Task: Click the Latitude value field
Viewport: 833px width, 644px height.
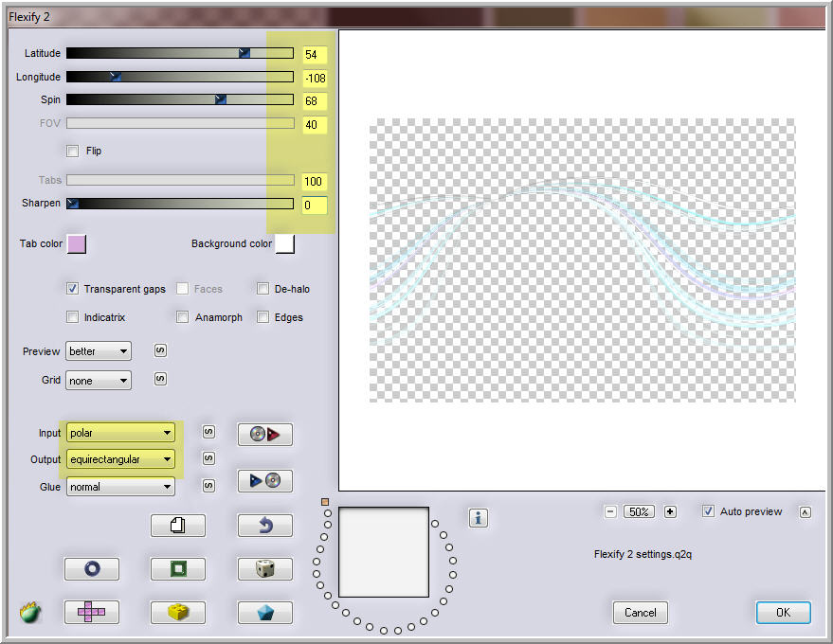Action: point(315,55)
